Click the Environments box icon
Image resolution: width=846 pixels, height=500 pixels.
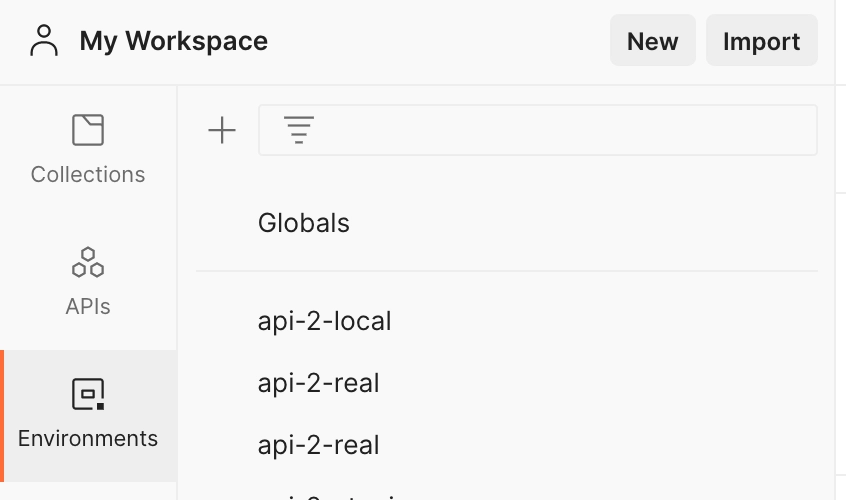88,394
